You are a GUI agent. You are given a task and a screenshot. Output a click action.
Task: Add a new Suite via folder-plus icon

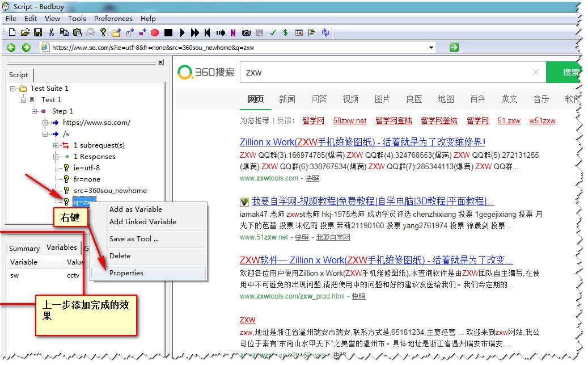coord(116,33)
